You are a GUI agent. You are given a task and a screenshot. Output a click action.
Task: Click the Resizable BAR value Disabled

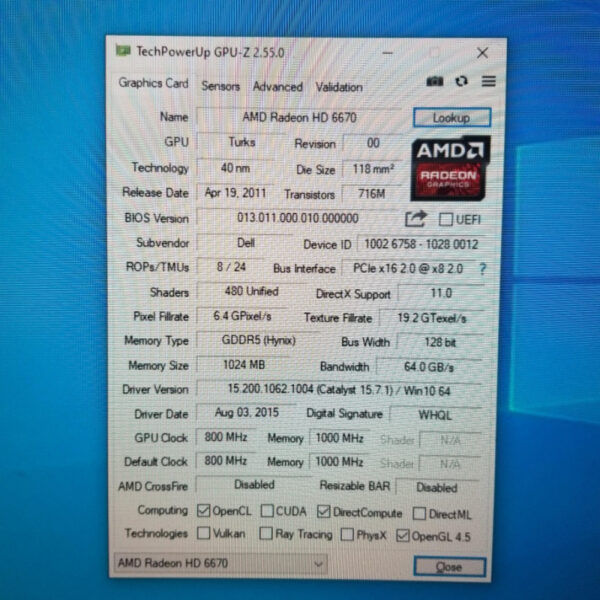(437, 487)
